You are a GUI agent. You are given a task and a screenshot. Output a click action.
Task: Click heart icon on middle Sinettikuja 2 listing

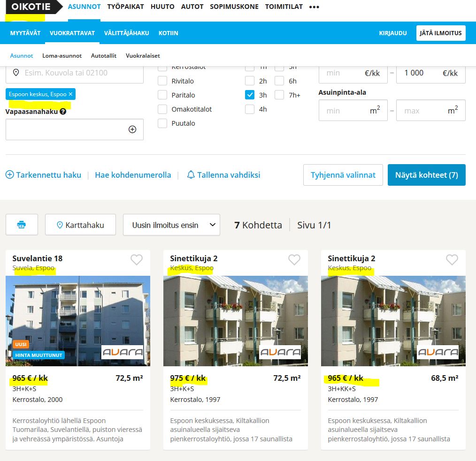[294, 259]
